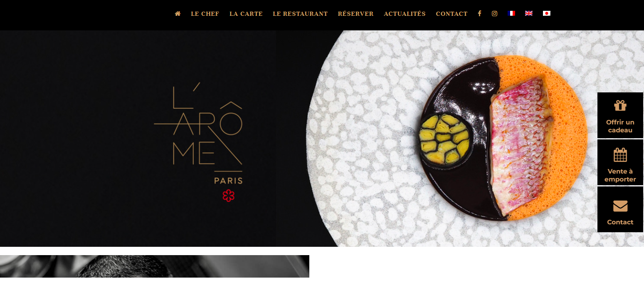
Task: Open the Le Chef menu item
Action: tap(205, 14)
